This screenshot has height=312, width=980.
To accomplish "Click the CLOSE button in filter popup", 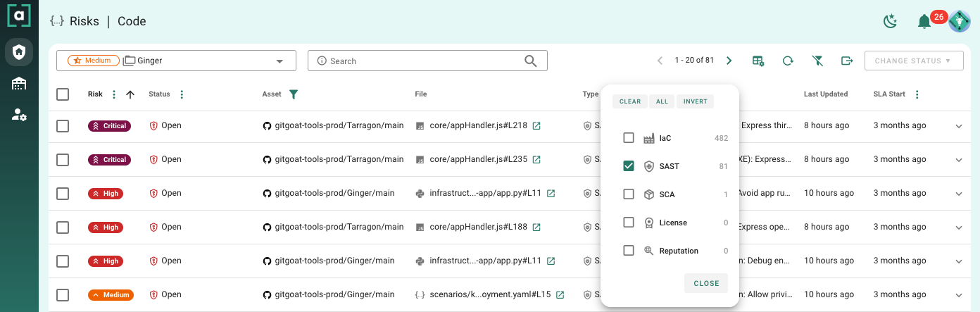I will pos(706,283).
